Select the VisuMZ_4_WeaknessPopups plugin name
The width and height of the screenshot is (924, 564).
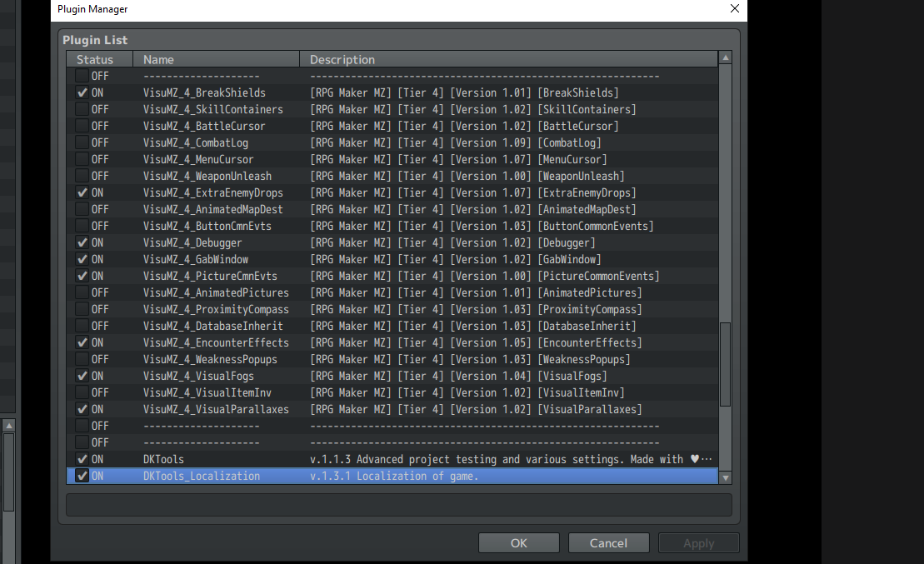[x=210, y=359]
